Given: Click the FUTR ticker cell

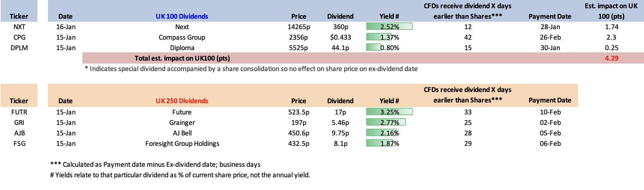Looking at the screenshot, I should click(x=19, y=112).
